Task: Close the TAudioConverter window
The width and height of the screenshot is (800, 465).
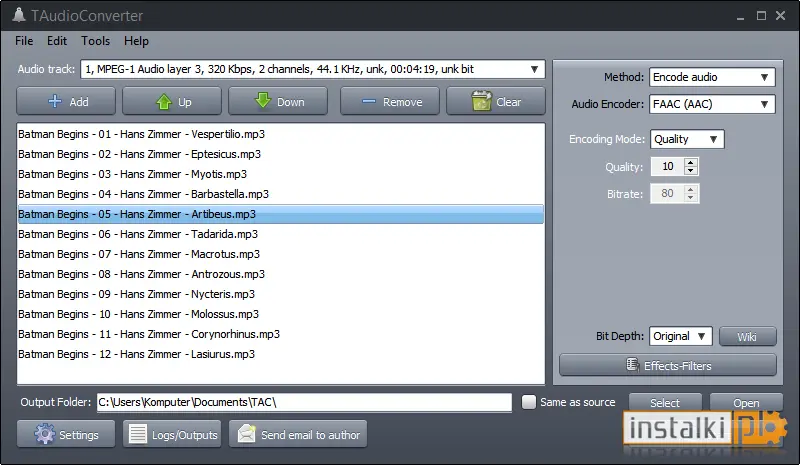Action: [780, 16]
